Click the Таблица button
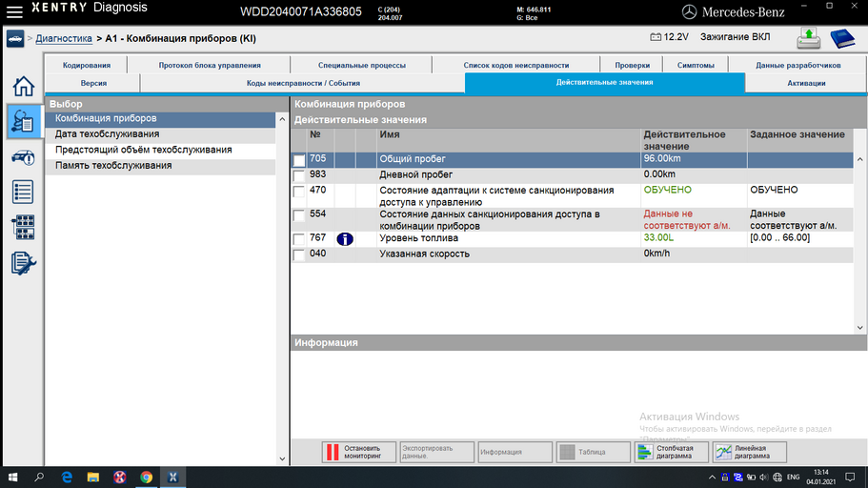Image resolution: width=868 pixels, height=488 pixels. 593,452
